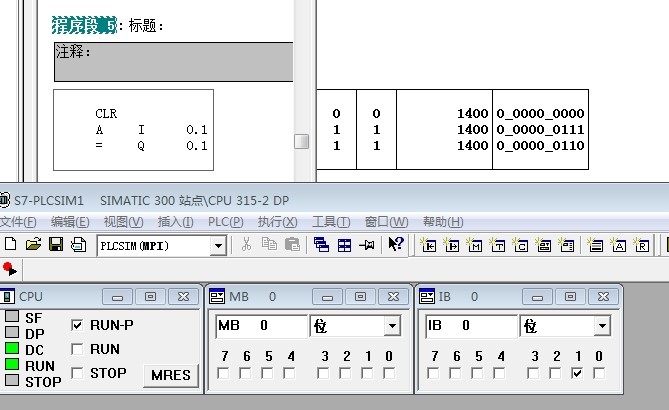The image size is (669, 410).
Task: Insert vertical bits variable icon
Action: tap(567, 245)
